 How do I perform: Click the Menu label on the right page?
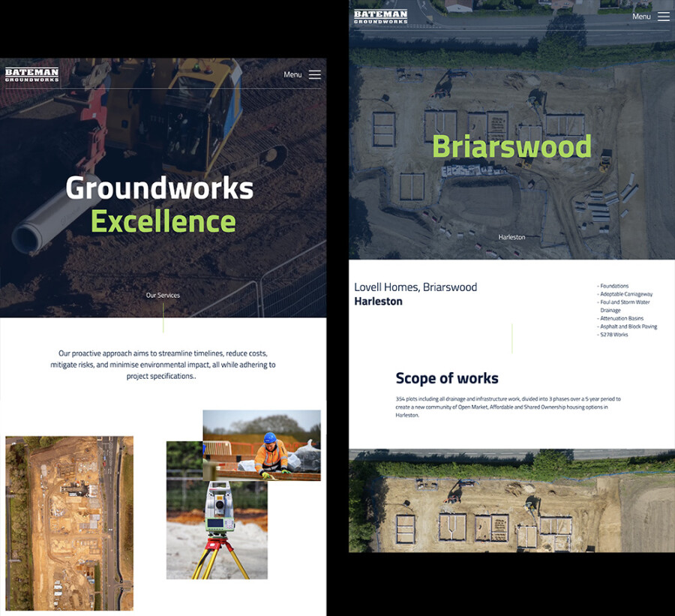click(x=642, y=16)
